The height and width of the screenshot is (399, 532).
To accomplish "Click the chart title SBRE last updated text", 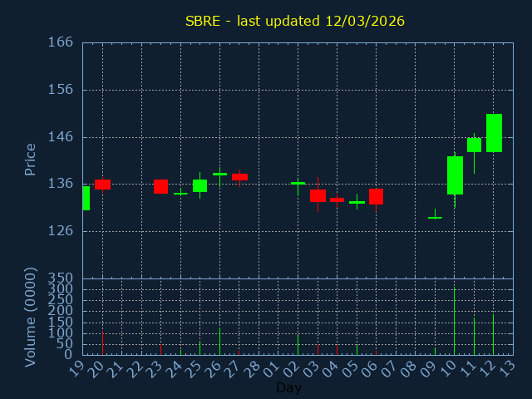I will (x=295, y=21).
